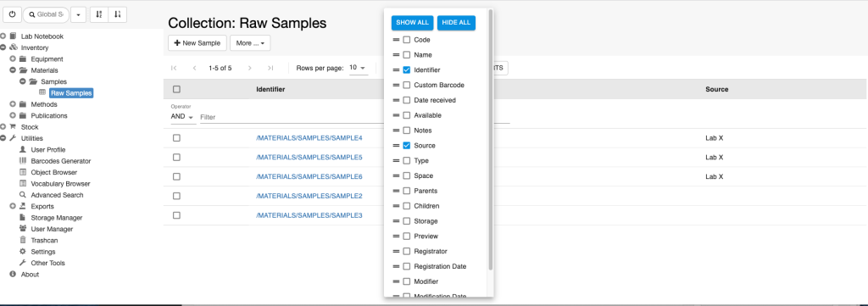Select the SAMPLE4 row checkbox
The width and height of the screenshot is (868, 306).
pyautogui.click(x=176, y=138)
